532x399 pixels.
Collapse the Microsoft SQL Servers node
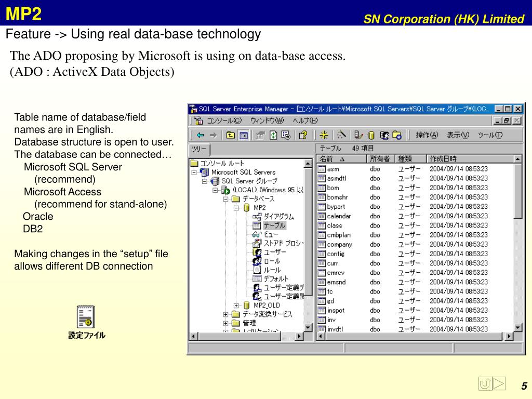(194, 172)
